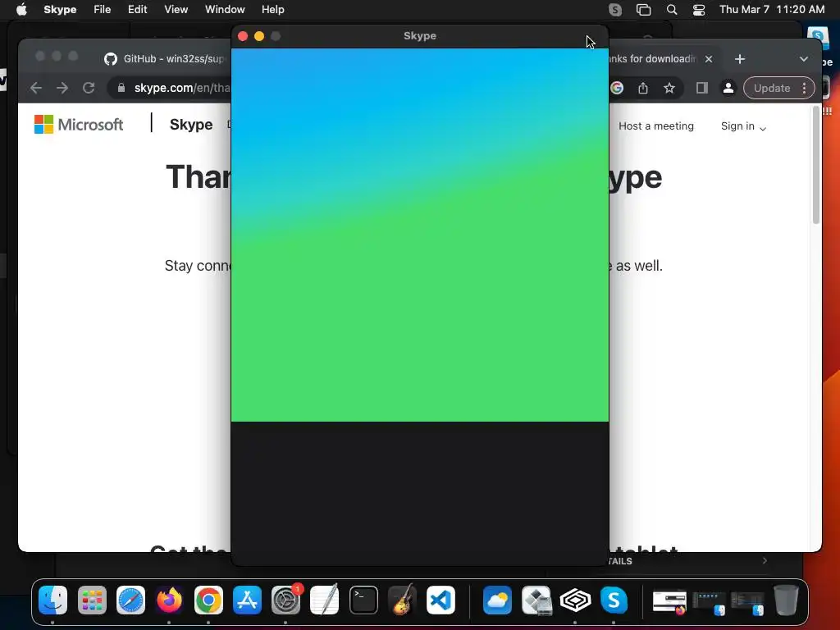Click the Skype icon in the dock
The height and width of the screenshot is (630, 840).
pyautogui.click(x=614, y=600)
